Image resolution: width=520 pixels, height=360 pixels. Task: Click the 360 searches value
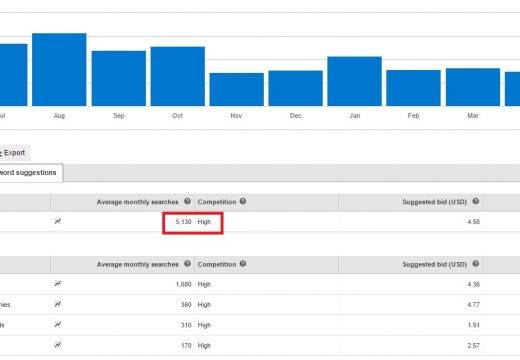186,305
